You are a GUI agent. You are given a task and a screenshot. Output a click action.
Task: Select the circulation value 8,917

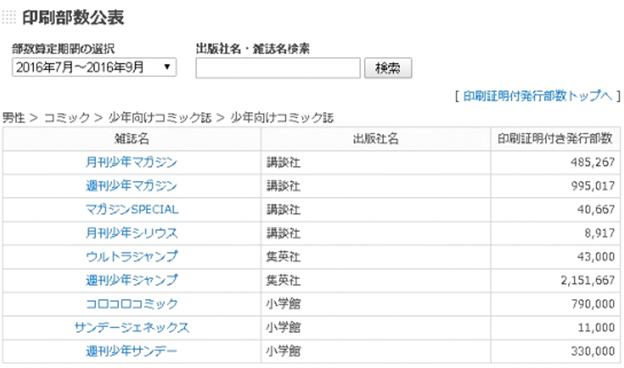(600, 233)
